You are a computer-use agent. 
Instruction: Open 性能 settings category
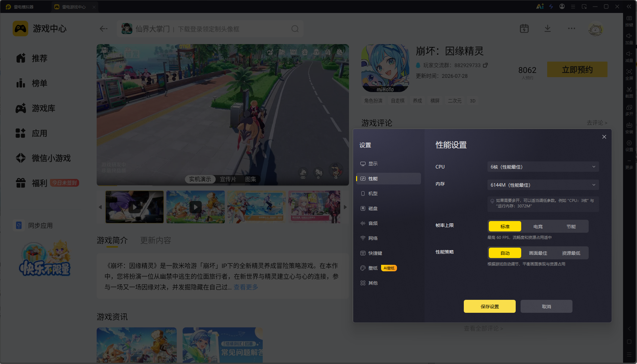point(388,179)
